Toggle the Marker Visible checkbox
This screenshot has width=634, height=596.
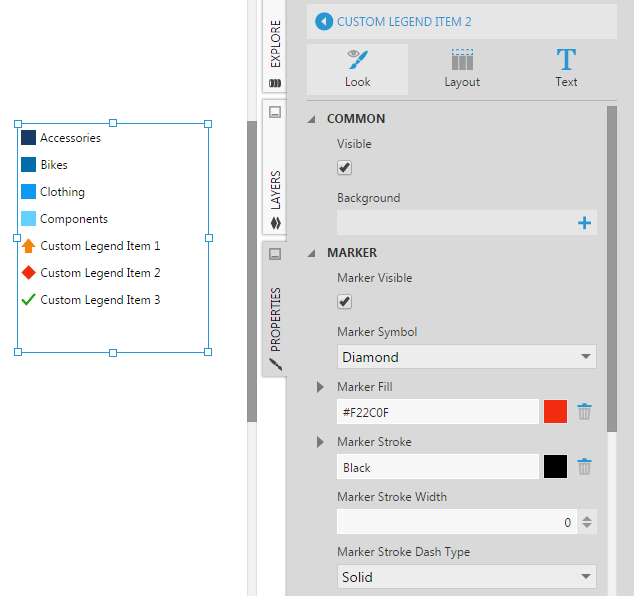click(344, 302)
